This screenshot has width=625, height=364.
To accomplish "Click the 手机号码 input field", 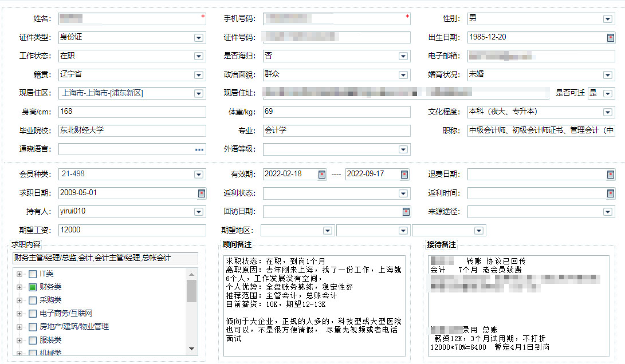I will pos(336,19).
